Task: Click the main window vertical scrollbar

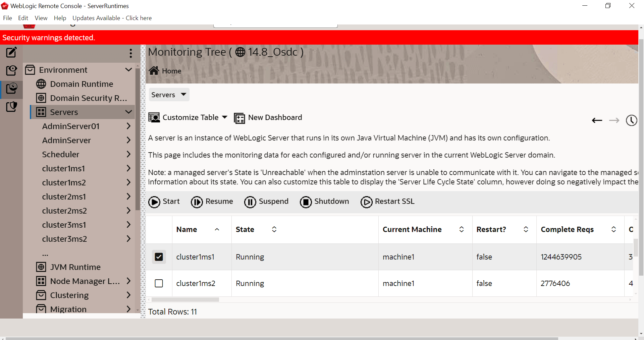Action: tap(641, 158)
